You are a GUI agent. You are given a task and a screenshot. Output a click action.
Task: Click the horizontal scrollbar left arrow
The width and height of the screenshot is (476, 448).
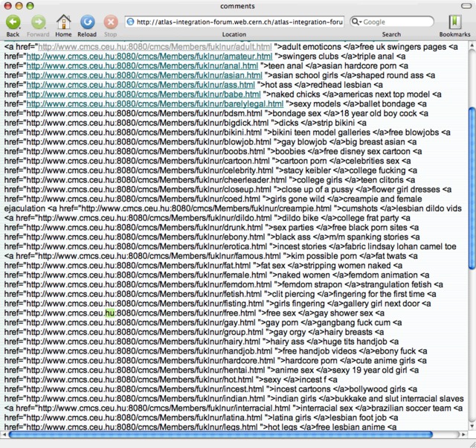pyautogui.click(x=4, y=435)
